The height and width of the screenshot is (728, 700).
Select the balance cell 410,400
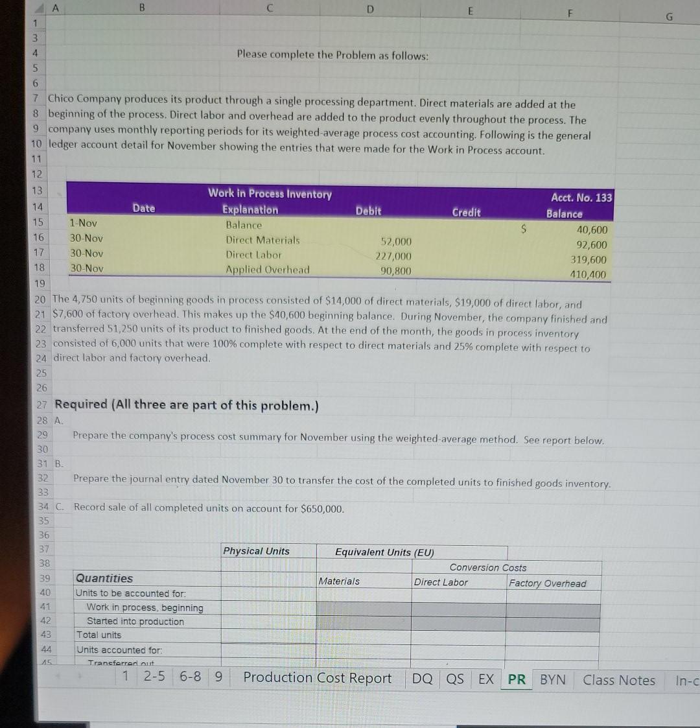588,274
